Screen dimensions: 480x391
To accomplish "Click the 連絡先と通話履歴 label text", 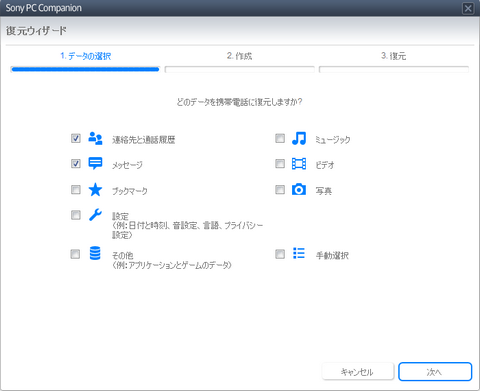I will 144,140.
